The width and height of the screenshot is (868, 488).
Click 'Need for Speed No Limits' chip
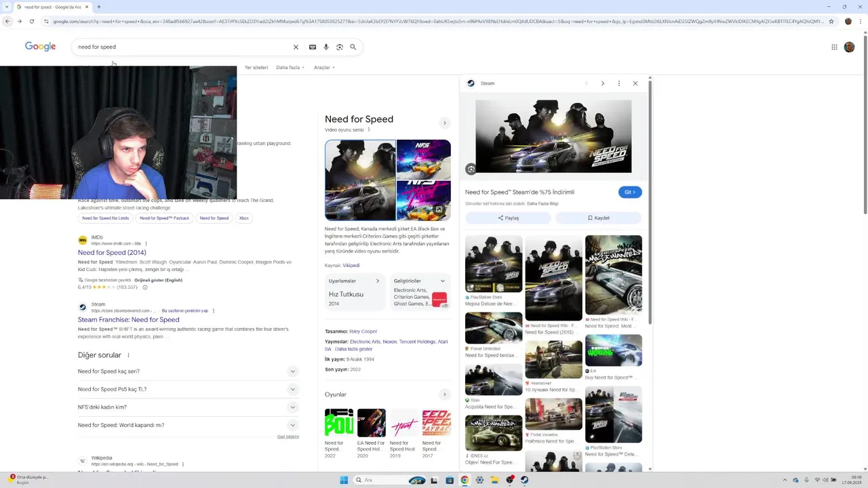point(106,218)
